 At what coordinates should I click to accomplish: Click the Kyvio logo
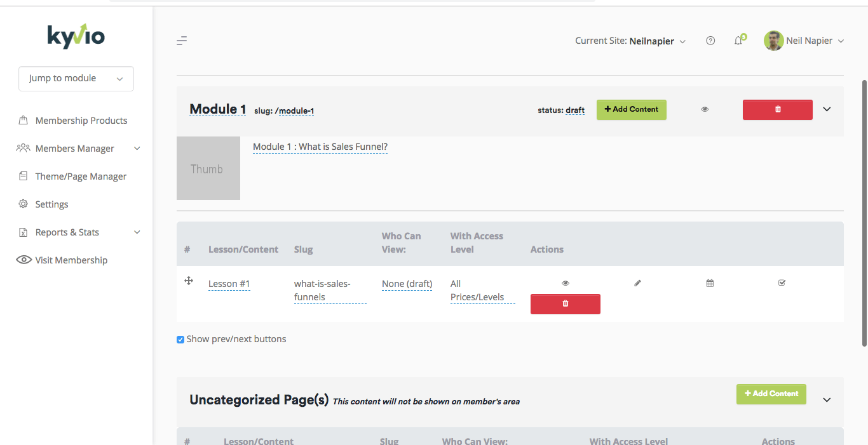click(76, 36)
